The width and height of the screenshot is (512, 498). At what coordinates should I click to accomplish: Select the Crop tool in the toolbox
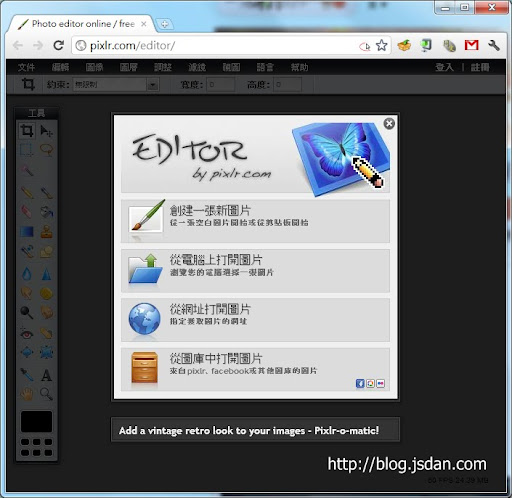click(27, 131)
